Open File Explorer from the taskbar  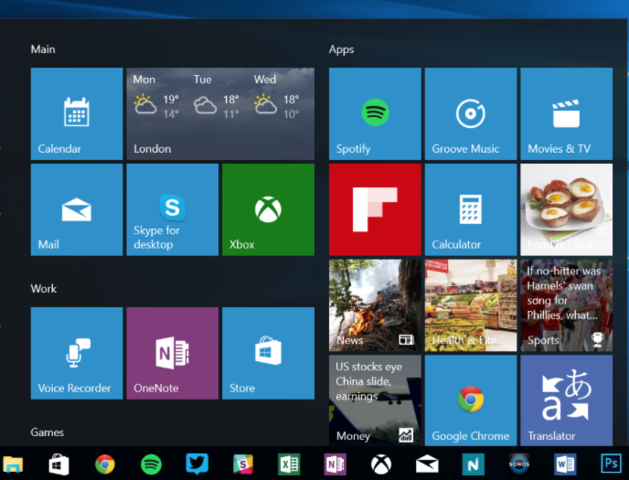13,464
